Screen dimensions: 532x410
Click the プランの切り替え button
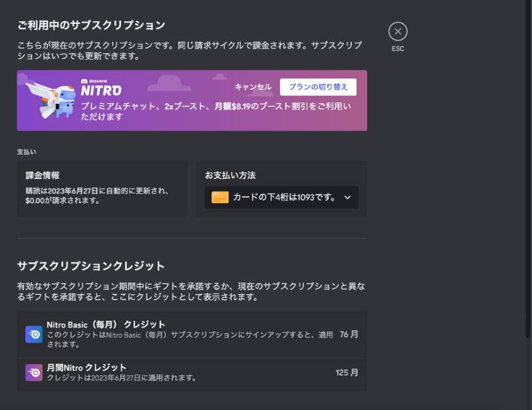pyautogui.click(x=318, y=87)
